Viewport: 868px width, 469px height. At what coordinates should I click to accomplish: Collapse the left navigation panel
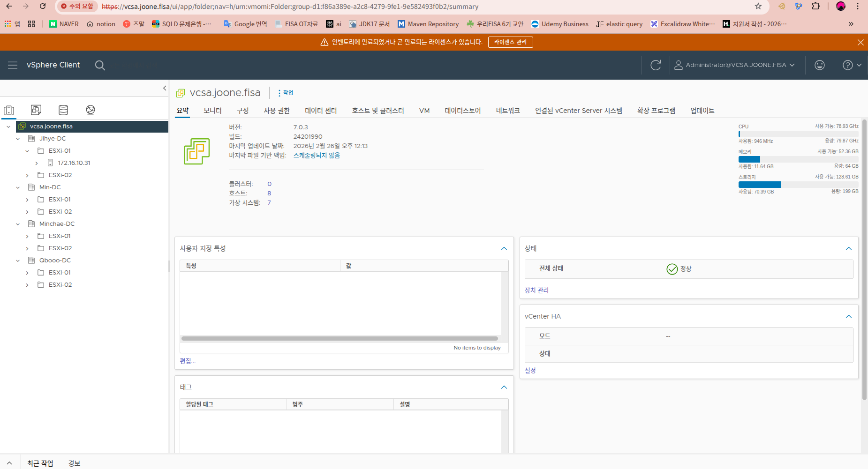click(165, 88)
